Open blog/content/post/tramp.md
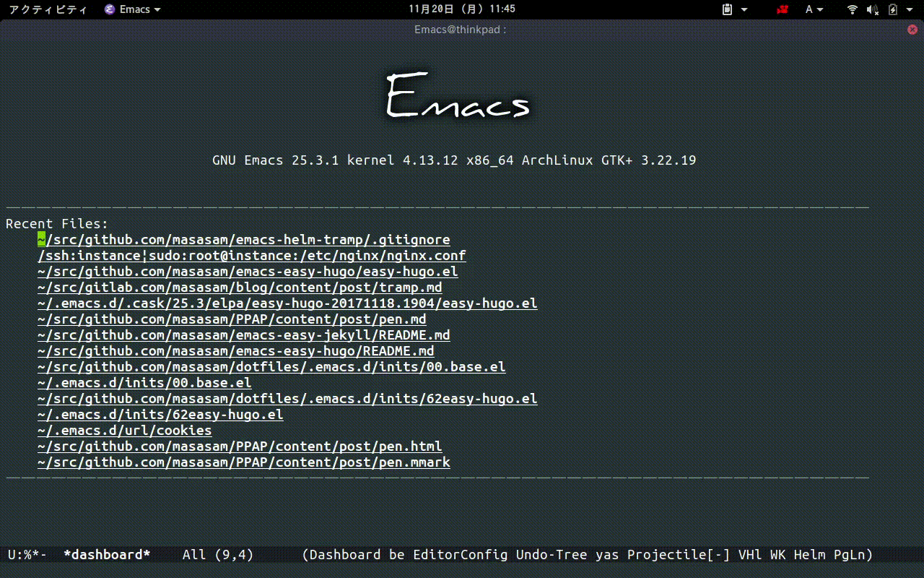 point(240,288)
